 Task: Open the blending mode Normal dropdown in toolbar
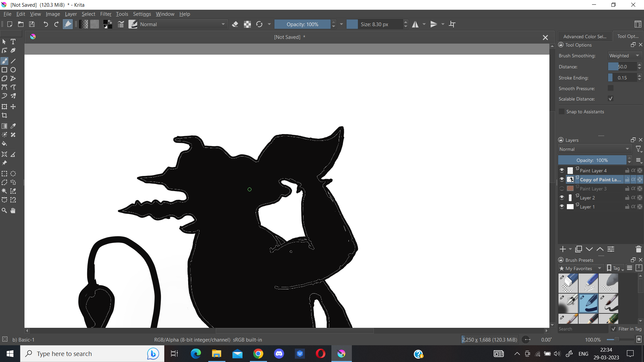pos(182,24)
